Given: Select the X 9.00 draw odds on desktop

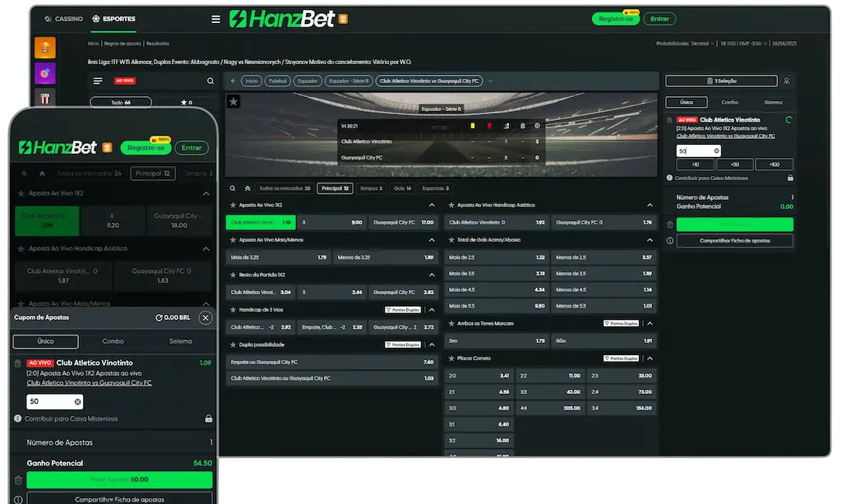Looking at the screenshot, I should tap(332, 222).
